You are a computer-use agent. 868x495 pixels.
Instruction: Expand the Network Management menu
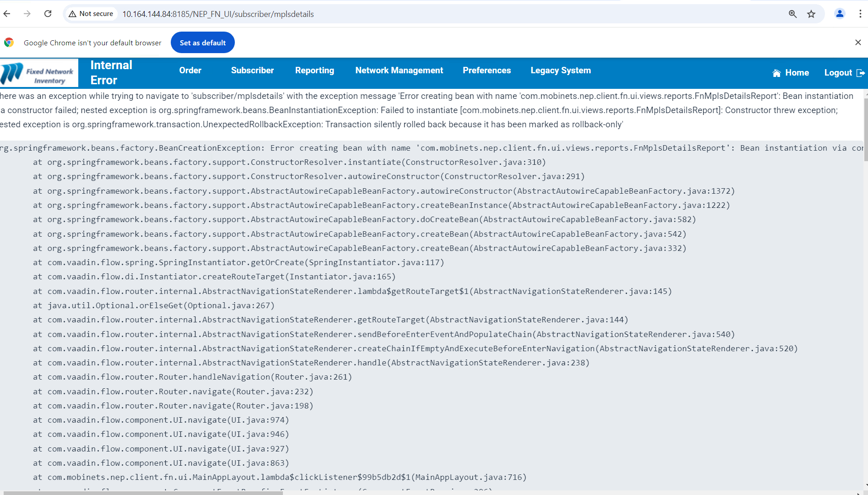coord(399,71)
